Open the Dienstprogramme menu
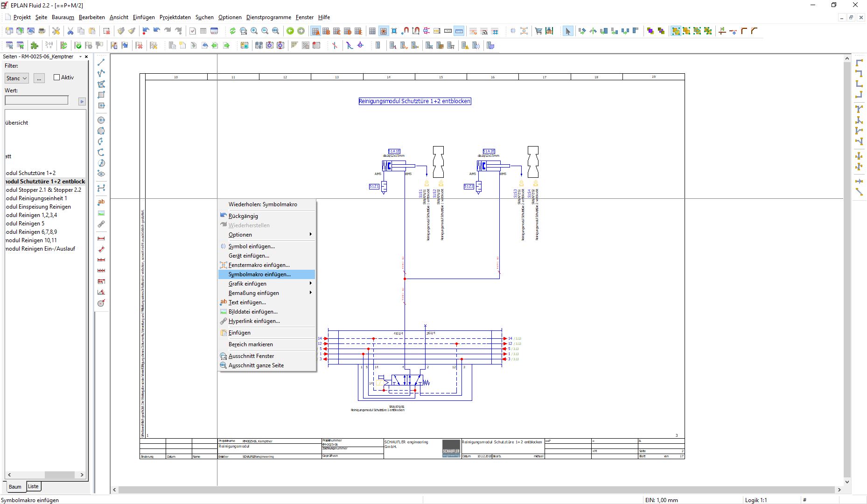Image resolution: width=867 pixels, height=504 pixels. coord(269,17)
